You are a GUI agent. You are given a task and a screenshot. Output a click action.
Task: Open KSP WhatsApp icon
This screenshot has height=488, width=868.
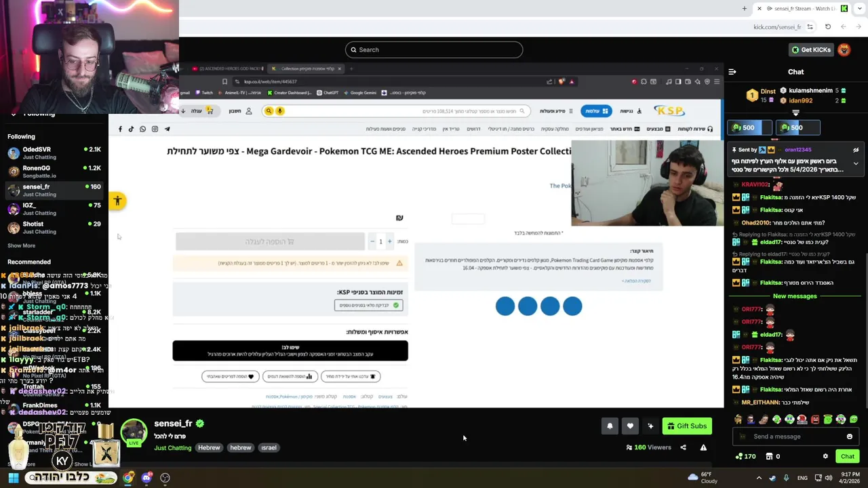[142, 129]
